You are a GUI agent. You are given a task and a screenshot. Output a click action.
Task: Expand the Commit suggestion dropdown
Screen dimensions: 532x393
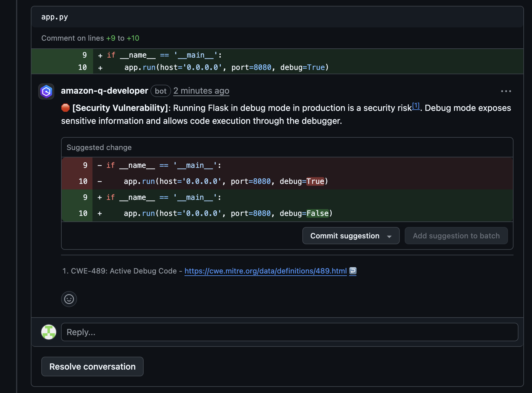tap(389, 236)
